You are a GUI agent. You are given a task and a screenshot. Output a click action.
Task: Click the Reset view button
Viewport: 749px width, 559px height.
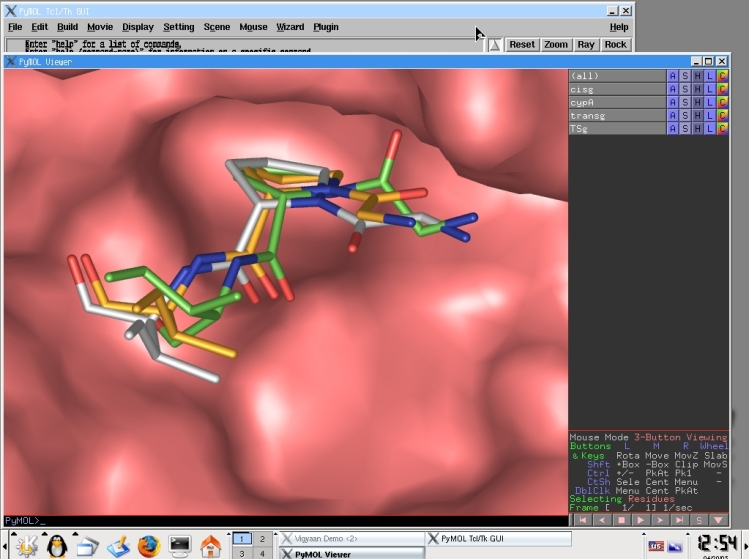[522, 44]
